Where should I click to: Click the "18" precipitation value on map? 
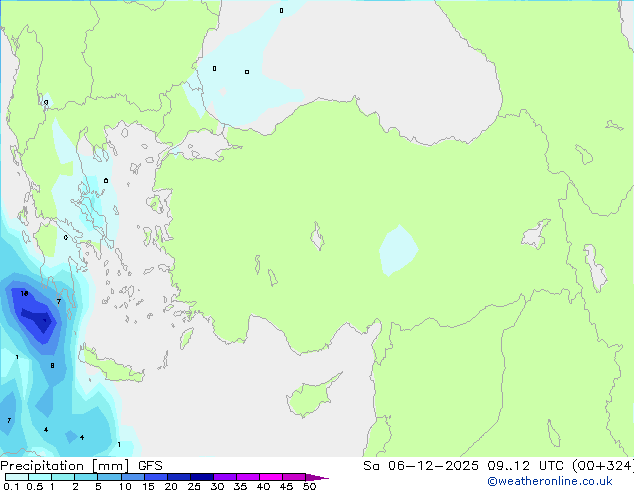[24, 294]
